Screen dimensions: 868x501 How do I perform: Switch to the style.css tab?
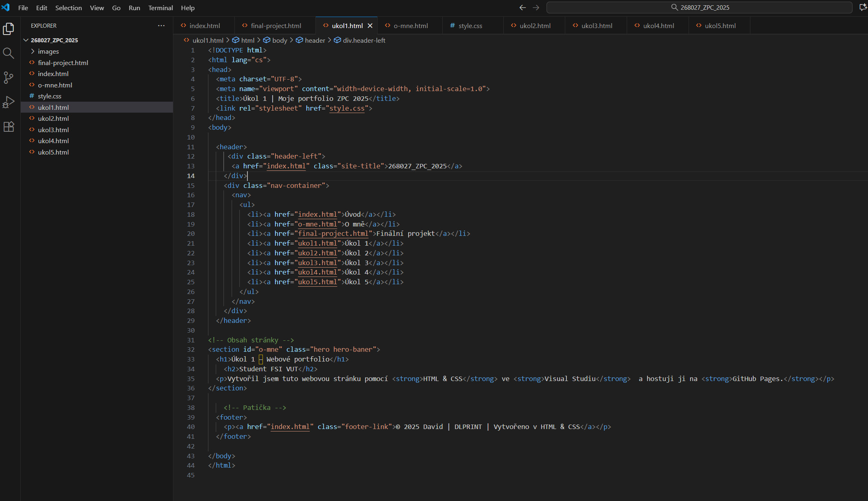pos(470,26)
